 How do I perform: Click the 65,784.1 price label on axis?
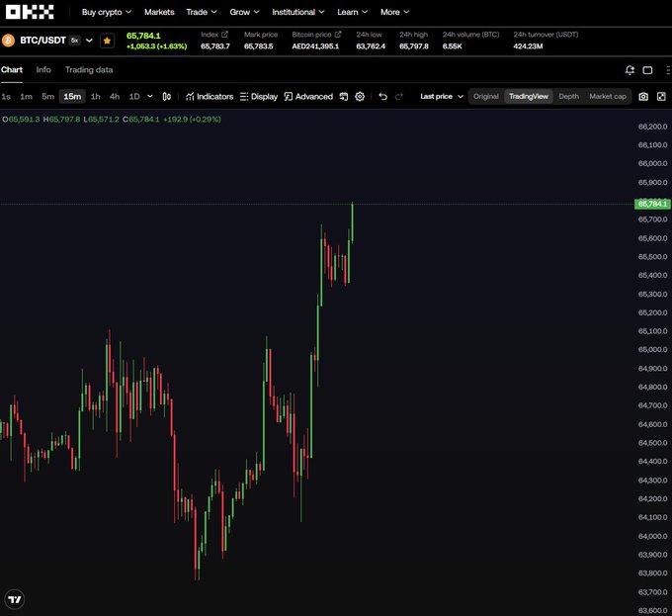coord(652,204)
